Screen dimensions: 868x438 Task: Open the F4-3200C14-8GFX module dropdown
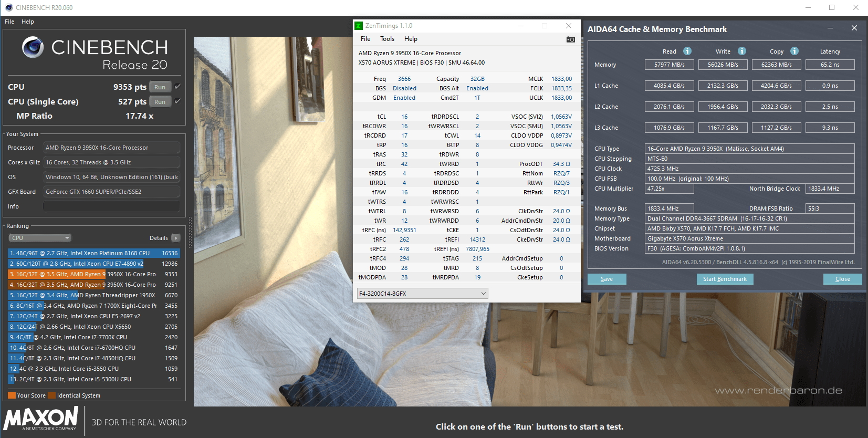[422, 294]
